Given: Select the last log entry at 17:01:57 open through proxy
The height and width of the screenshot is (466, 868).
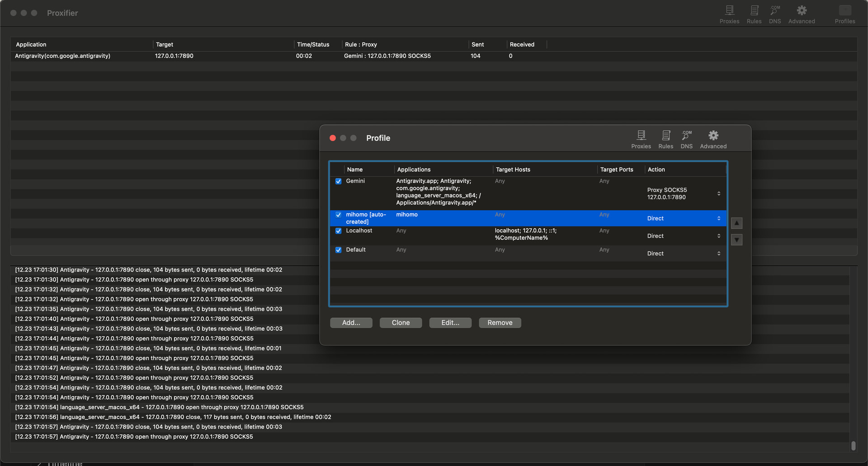Looking at the screenshot, I should click(x=134, y=437).
